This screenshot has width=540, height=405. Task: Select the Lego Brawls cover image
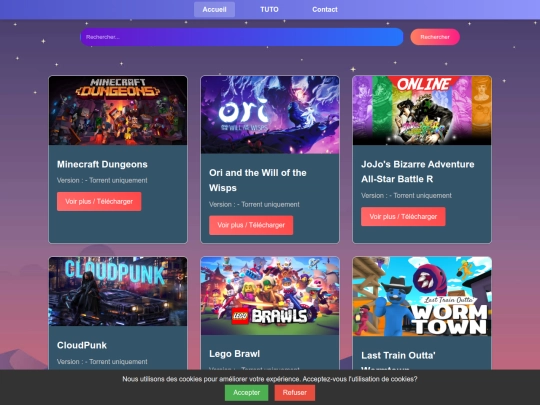click(270, 296)
